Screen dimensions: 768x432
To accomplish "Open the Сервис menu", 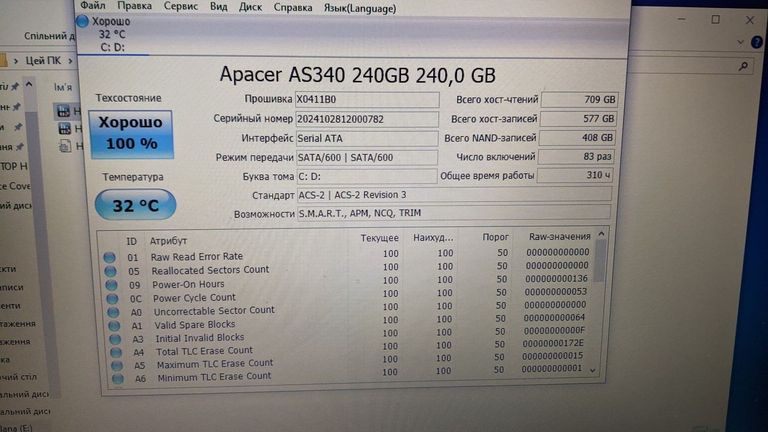I will [x=181, y=6].
